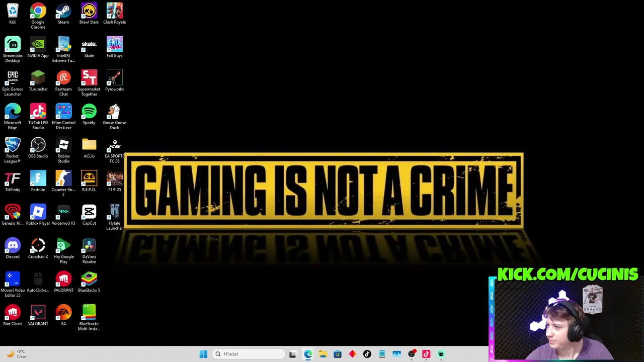Click the Hľadať taskbar search box

[249, 354]
